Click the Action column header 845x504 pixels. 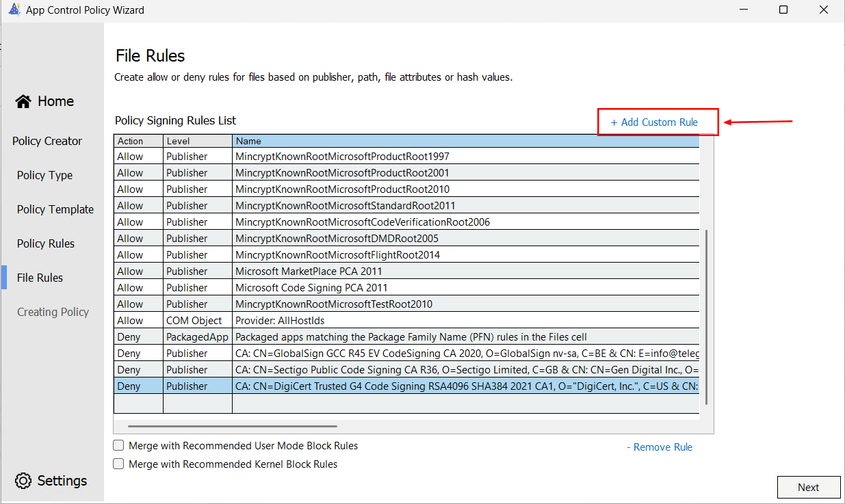pos(138,141)
